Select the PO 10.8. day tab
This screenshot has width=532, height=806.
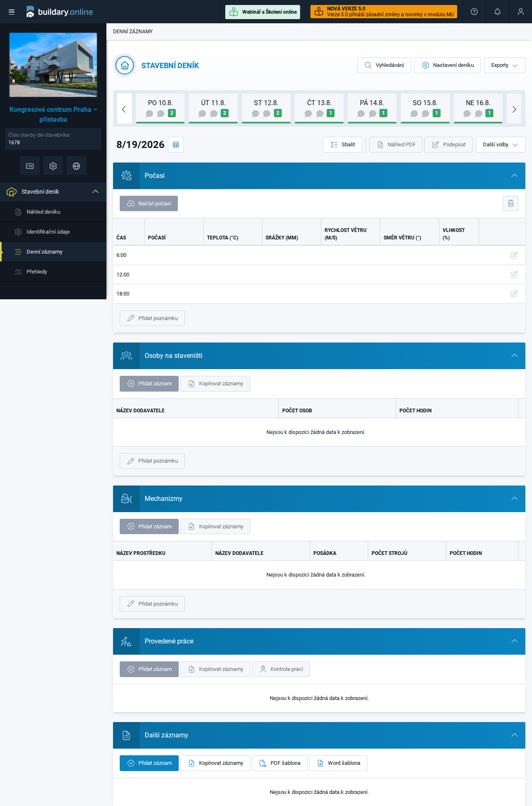tap(160, 108)
